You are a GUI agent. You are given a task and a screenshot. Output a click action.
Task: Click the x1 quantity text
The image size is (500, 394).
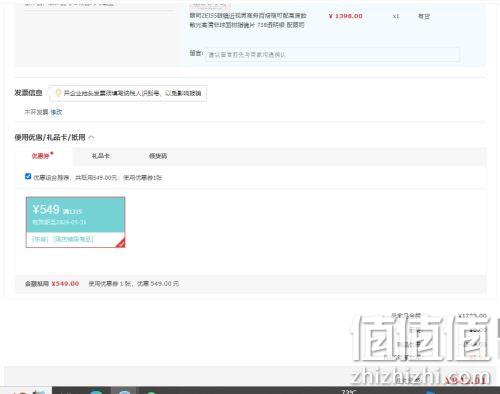[x=396, y=16]
